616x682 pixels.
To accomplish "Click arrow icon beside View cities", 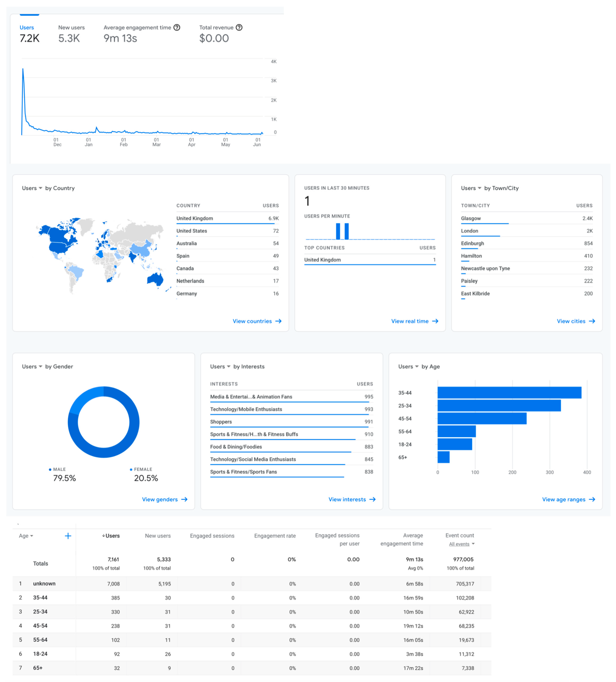I will (592, 321).
